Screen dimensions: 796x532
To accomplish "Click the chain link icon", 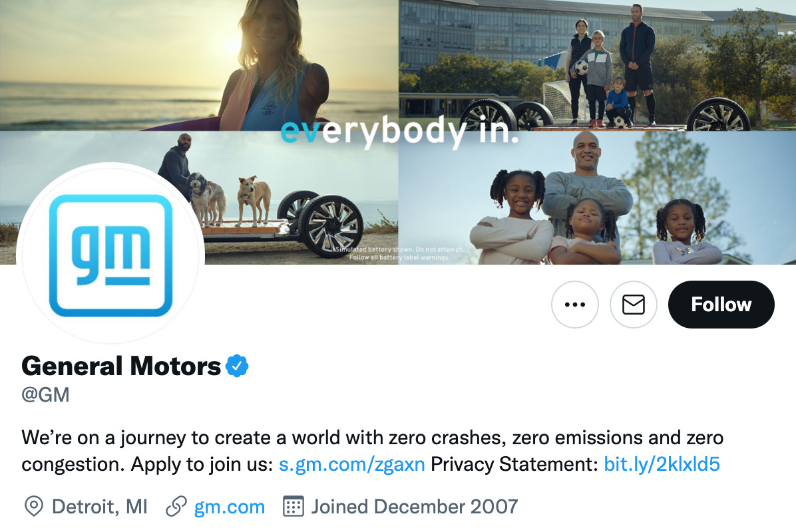I will [176, 507].
